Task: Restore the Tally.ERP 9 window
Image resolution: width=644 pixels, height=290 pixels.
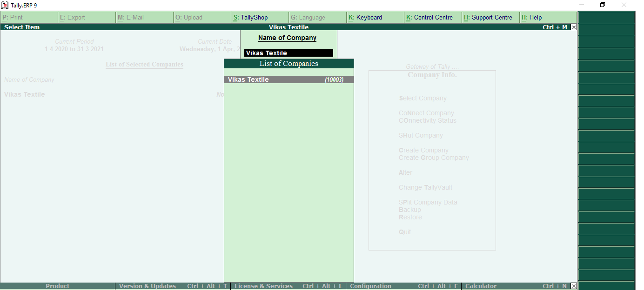Action: (x=603, y=5)
